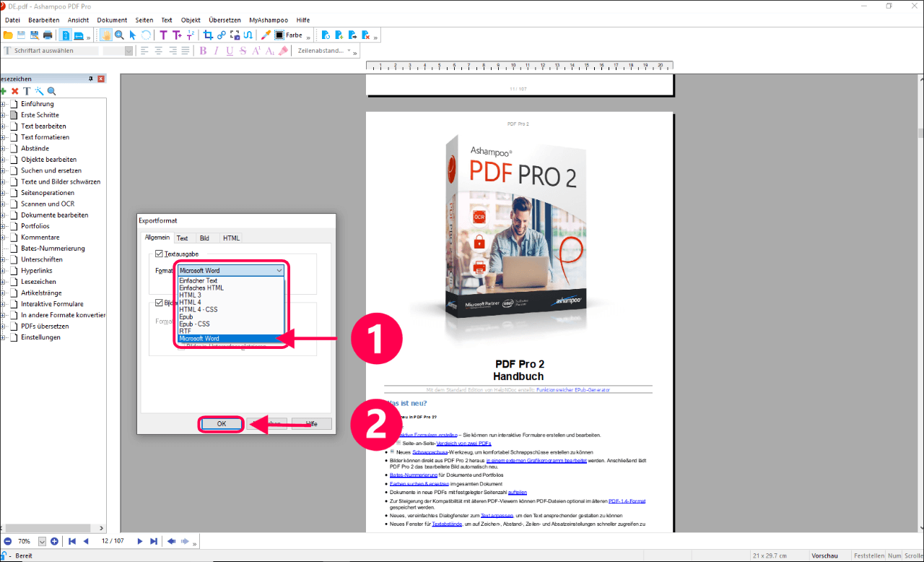The height and width of the screenshot is (562, 924).
Task: Select the Einstellungen bookmark
Action: (40, 337)
